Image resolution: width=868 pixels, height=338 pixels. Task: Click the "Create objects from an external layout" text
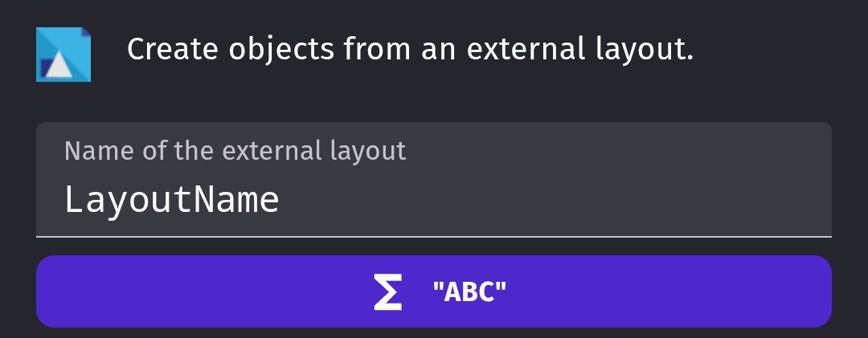click(x=410, y=50)
